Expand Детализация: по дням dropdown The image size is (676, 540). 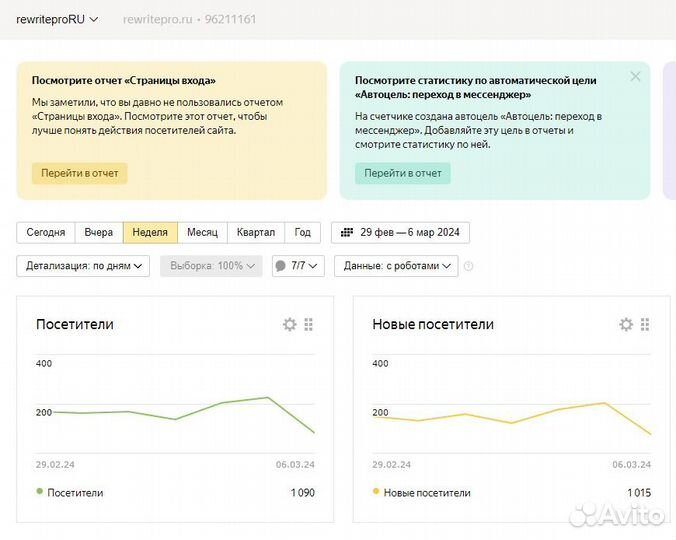click(83, 266)
